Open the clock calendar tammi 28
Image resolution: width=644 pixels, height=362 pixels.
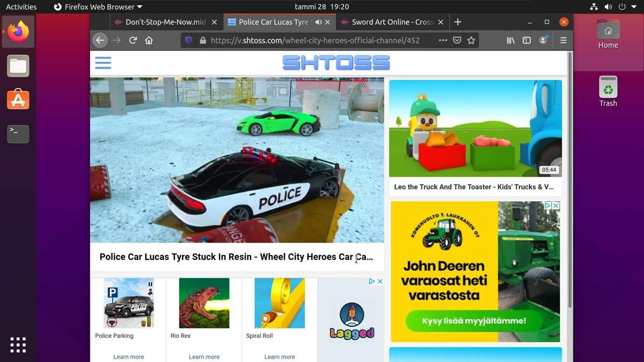[x=322, y=7]
